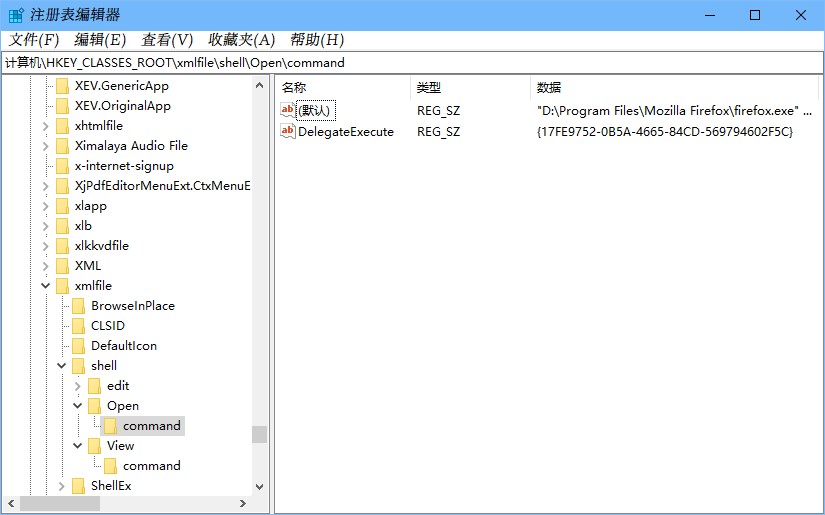The height and width of the screenshot is (515, 825).
Task: Click the DefaultIcon folder icon
Action: [x=78, y=346]
